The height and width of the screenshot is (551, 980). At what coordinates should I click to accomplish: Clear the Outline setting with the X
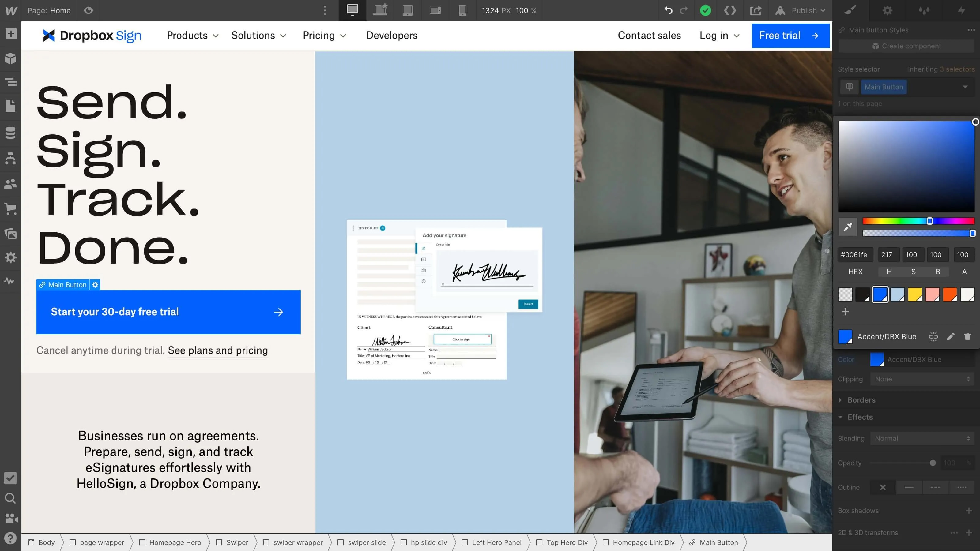pos(883,487)
